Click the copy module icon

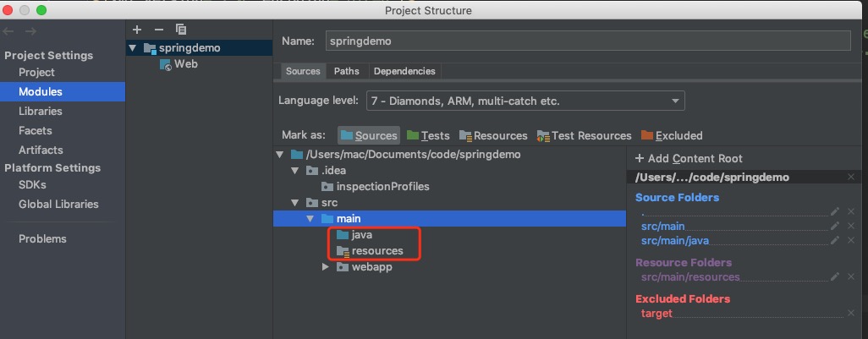click(x=180, y=29)
